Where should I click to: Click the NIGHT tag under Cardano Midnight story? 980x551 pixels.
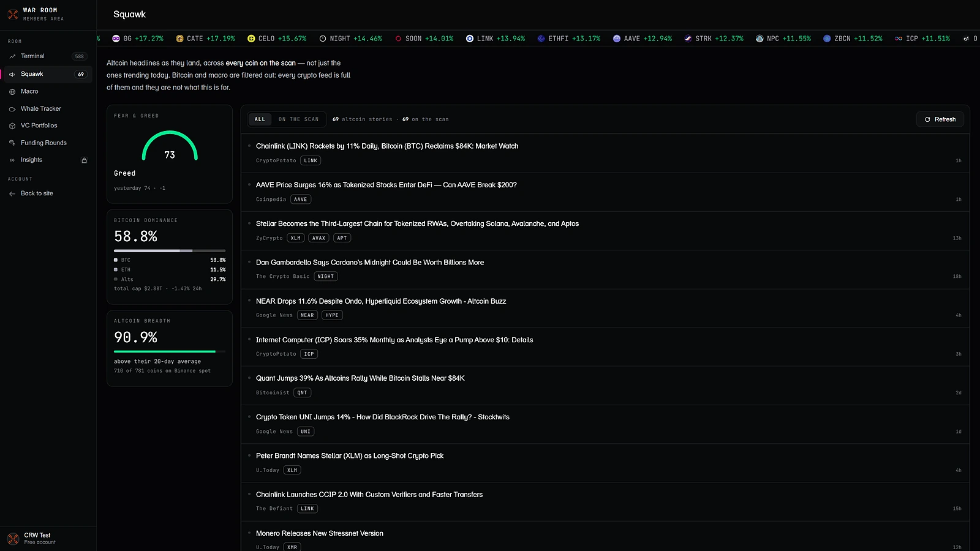point(326,277)
